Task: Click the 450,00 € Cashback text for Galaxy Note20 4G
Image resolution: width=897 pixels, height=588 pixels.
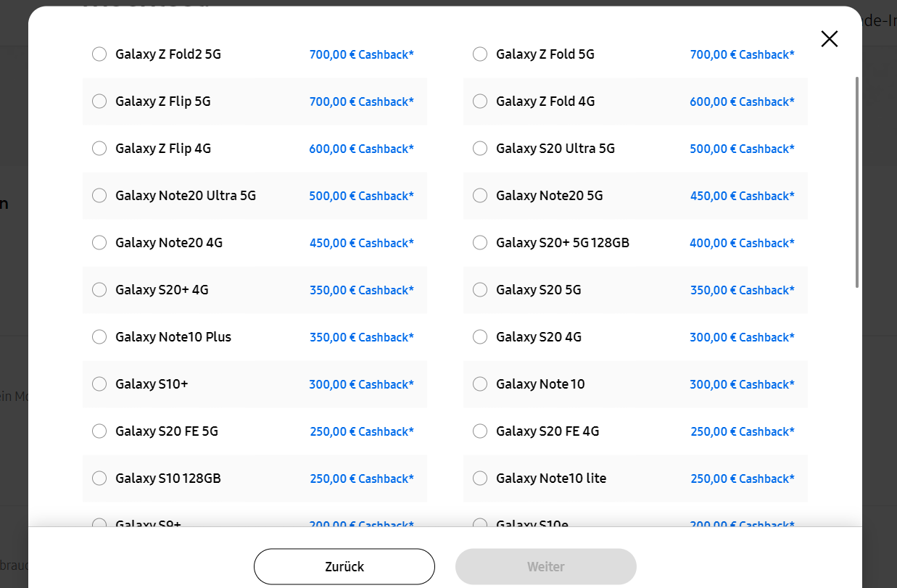Action: tap(362, 243)
